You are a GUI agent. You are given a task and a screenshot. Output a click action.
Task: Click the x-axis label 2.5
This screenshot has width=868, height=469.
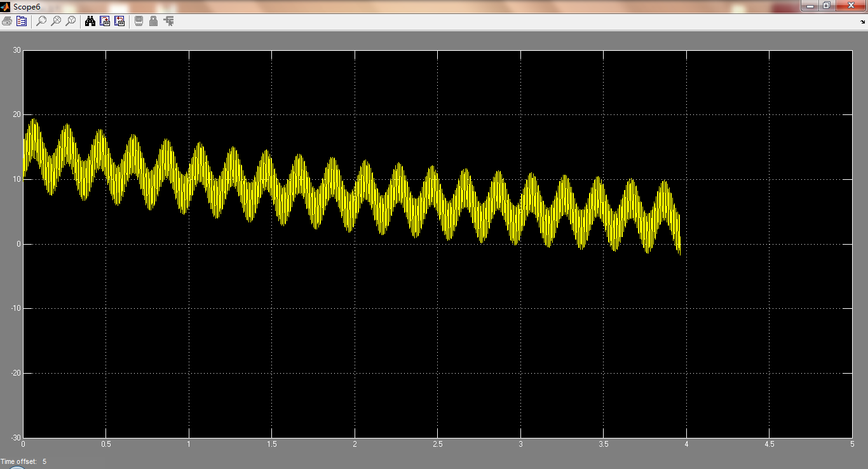point(437,444)
